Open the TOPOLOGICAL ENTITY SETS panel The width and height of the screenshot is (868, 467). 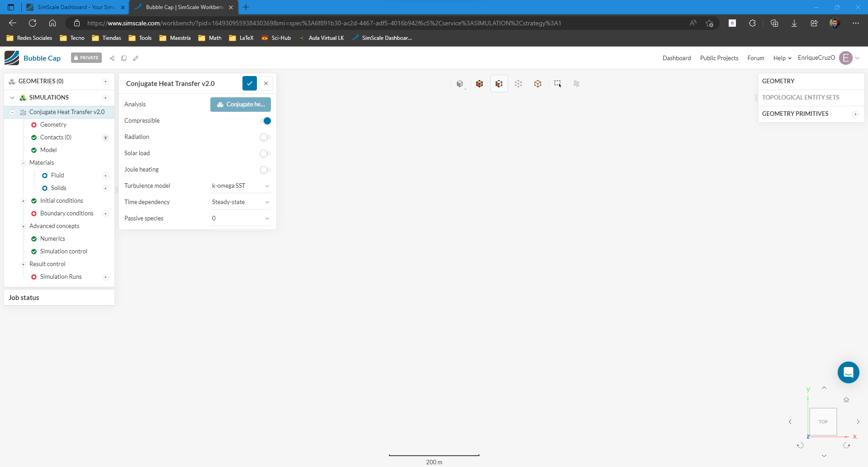(x=811, y=98)
